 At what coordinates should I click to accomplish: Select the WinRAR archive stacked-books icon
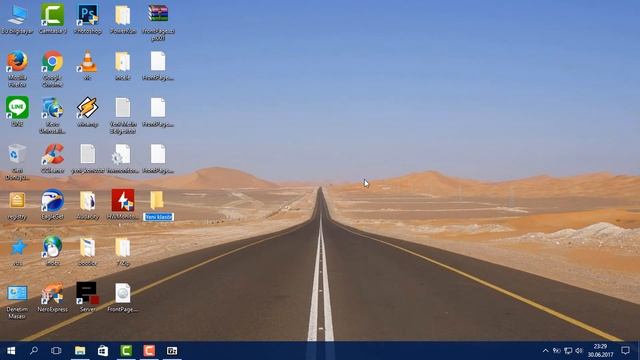click(x=158, y=14)
